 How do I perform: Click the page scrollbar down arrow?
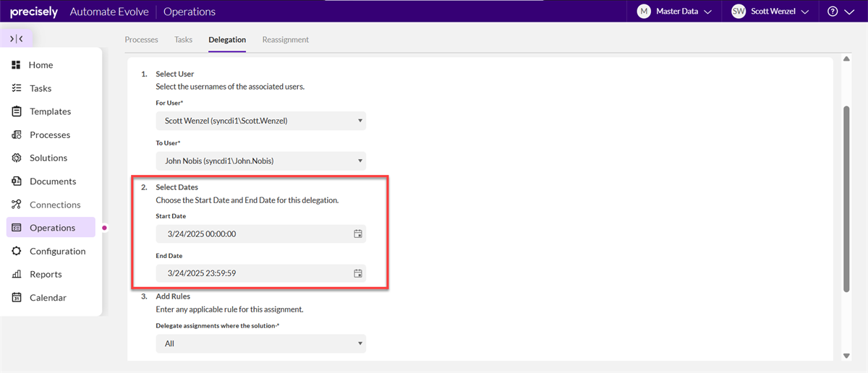point(846,356)
